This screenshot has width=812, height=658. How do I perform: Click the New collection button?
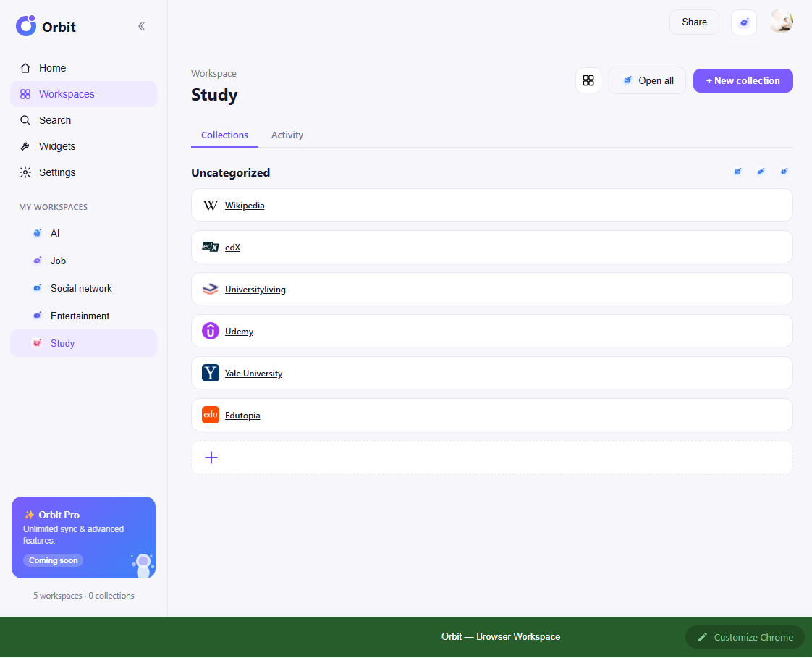[743, 81]
